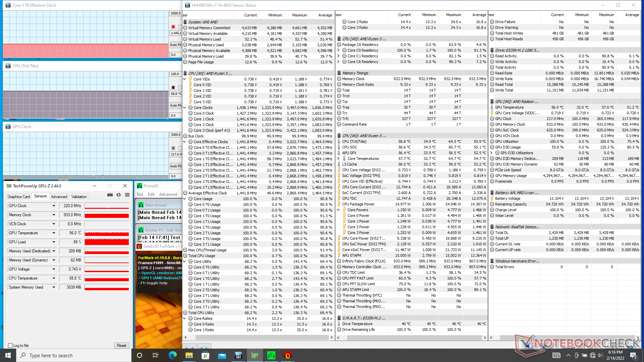Click the first HWiNFO pane horizontal scrollbar
Image resolution: width=644 pixels, height=362 pixels.
tap(258, 338)
